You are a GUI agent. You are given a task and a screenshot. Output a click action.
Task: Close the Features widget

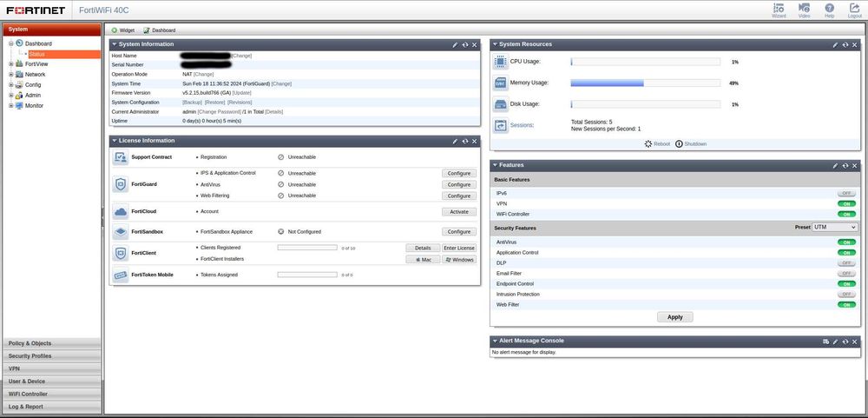coord(855,166)
